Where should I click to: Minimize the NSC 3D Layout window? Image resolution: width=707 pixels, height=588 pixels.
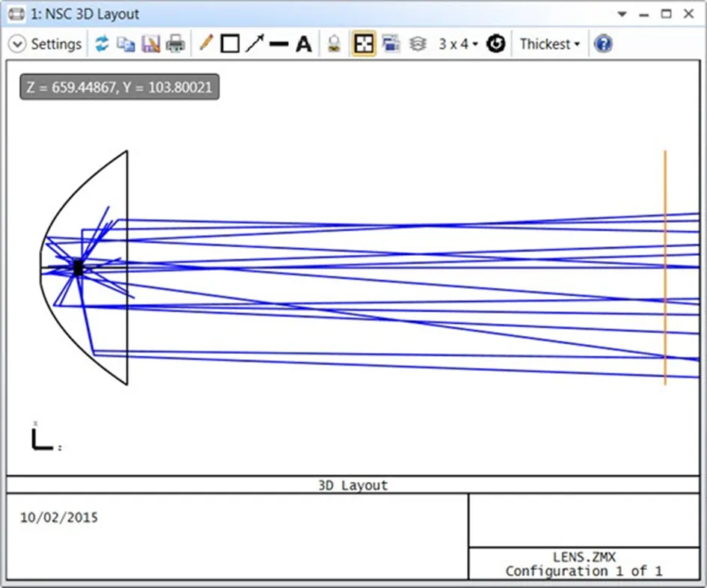[x=644, y=15]
